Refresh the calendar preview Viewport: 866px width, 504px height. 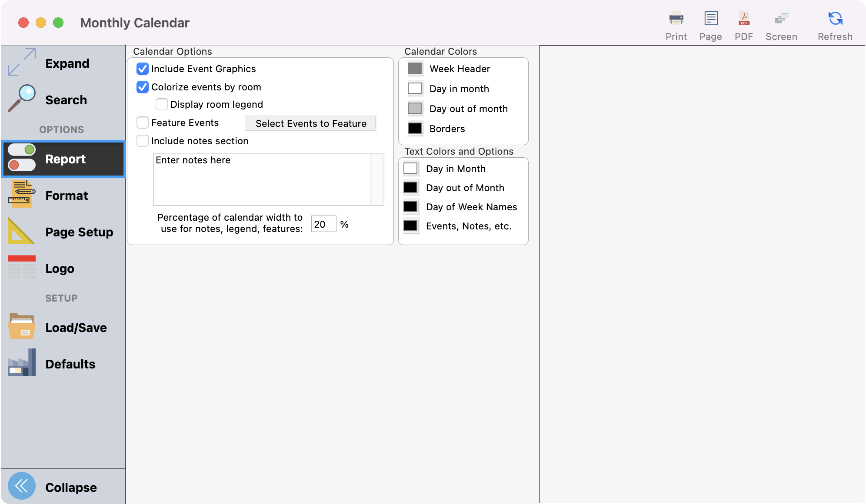(x=835, y=19)
